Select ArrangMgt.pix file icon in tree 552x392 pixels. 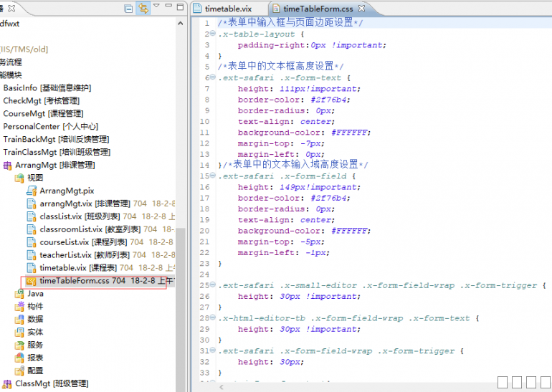32,191
